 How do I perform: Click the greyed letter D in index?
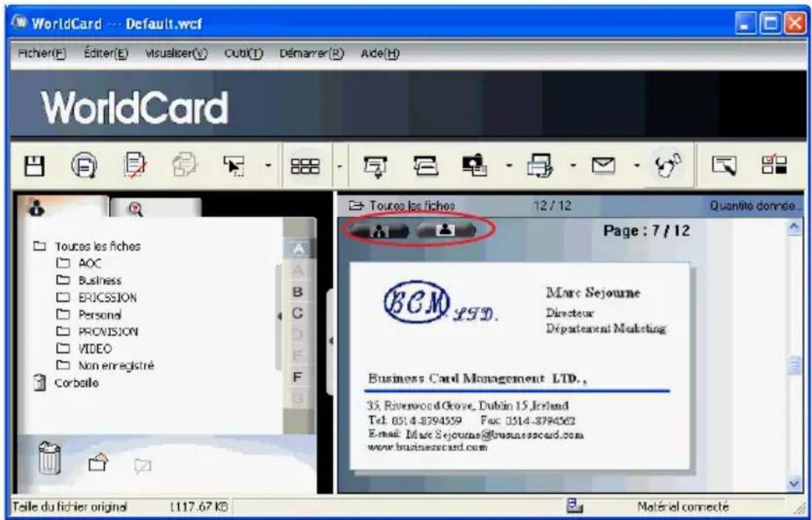(x=298, y=334)
